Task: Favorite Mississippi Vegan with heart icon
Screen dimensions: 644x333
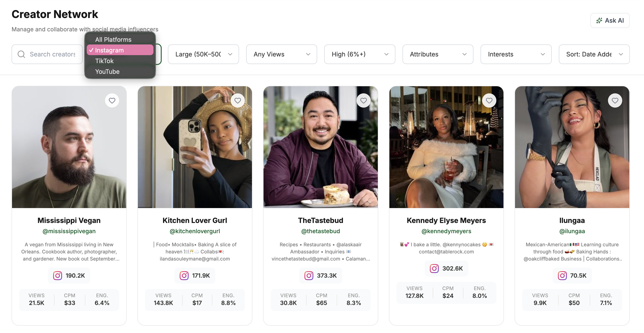Action: [112, 100]
